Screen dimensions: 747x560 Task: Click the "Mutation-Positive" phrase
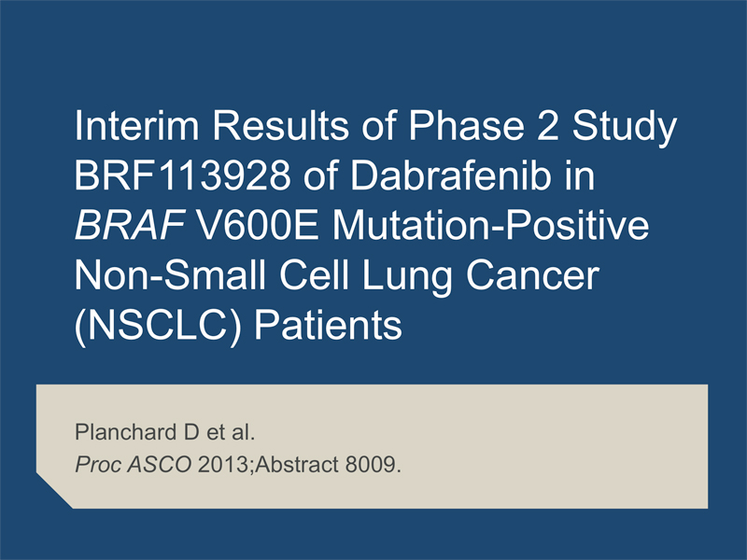[490, 225]
